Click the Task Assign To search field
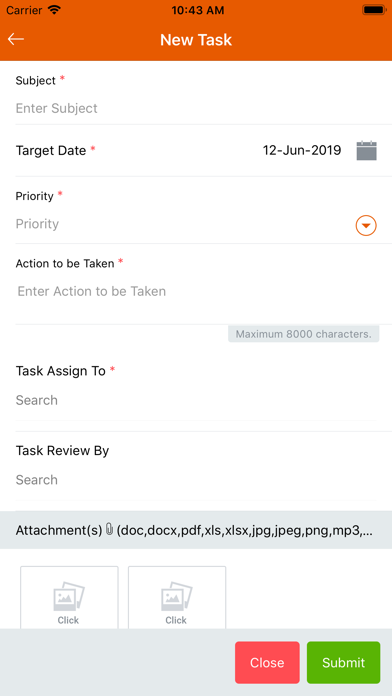Image resolution: width=392 pixels, height=696 pixels. pyautogui.click(x=196, y=400)
